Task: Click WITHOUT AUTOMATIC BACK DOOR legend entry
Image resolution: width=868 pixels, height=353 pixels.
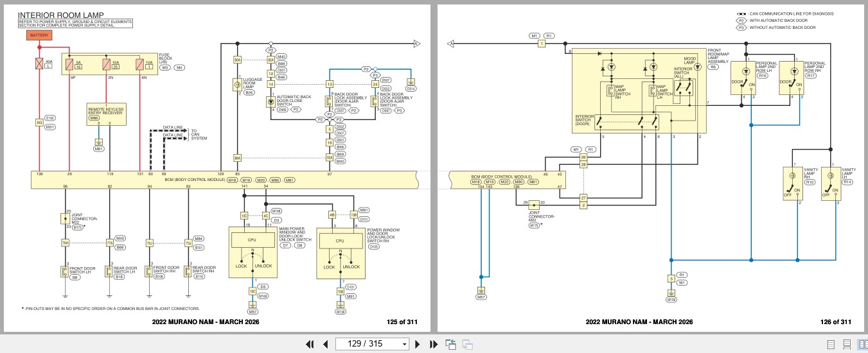Action: (777, 28)
